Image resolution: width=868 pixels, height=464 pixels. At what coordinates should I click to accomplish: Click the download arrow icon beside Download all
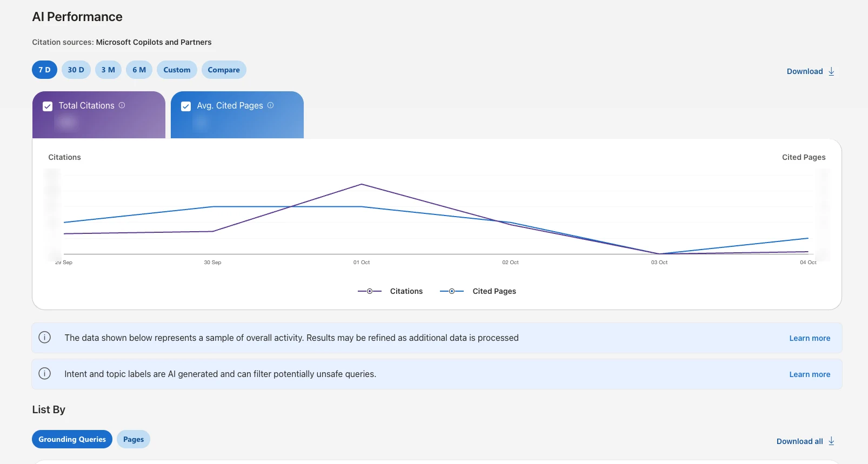pyautogui.click(x=831, y=441)
